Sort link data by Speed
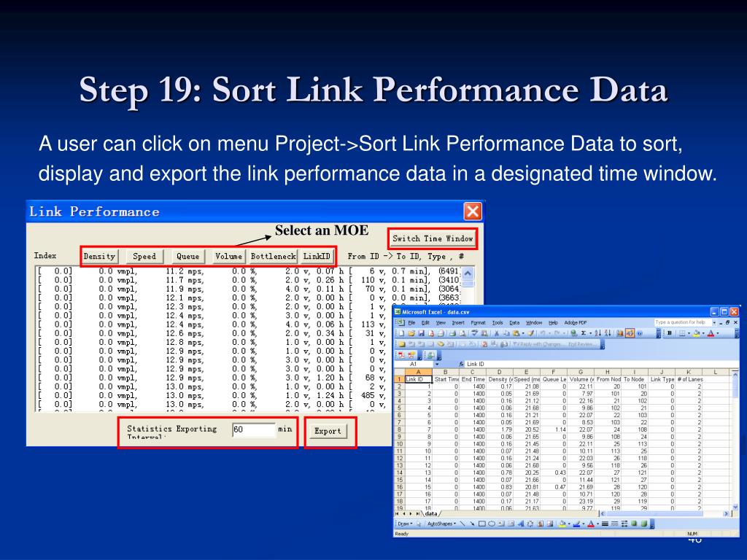747x560 pixels. point(144,256)
